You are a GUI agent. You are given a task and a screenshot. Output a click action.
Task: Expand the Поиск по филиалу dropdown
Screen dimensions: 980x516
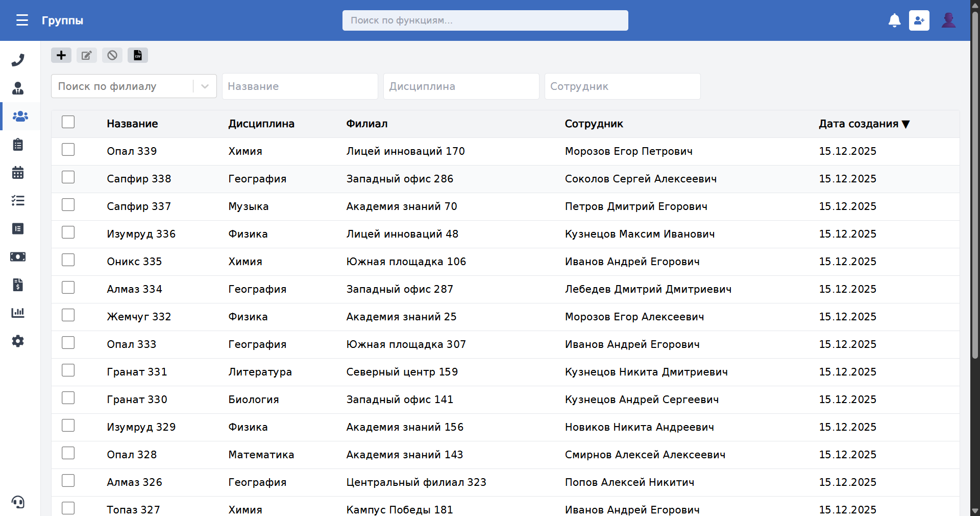pos(205,86)
